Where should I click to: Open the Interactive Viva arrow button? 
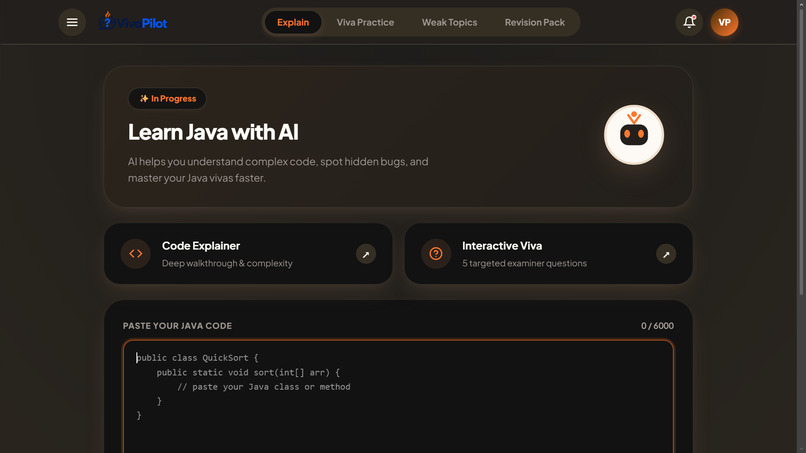point(666,254)
